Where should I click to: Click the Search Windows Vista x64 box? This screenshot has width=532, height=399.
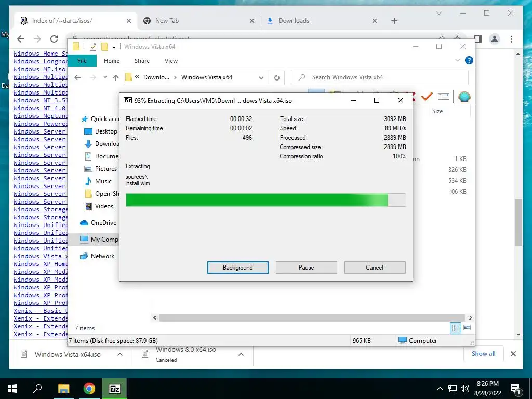pyautogui.click(x=380, y=77)
